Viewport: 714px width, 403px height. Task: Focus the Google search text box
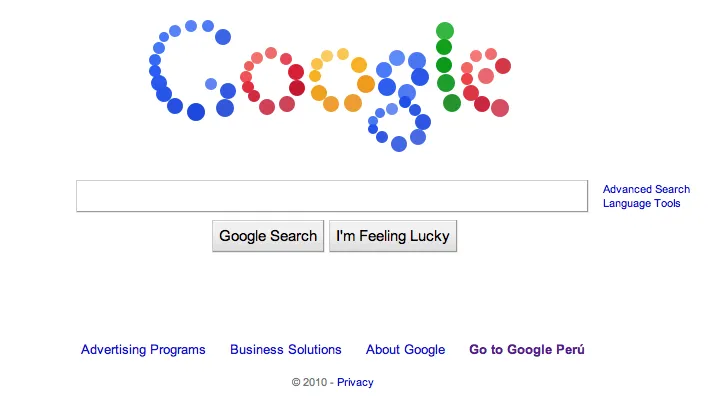pos(332,196)
